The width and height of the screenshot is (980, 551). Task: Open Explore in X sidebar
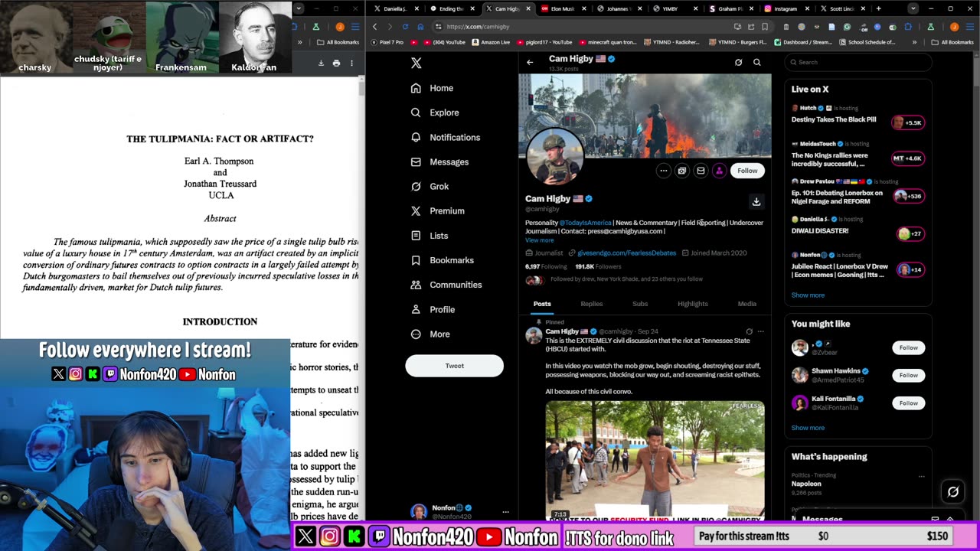(x=434, y=112)
